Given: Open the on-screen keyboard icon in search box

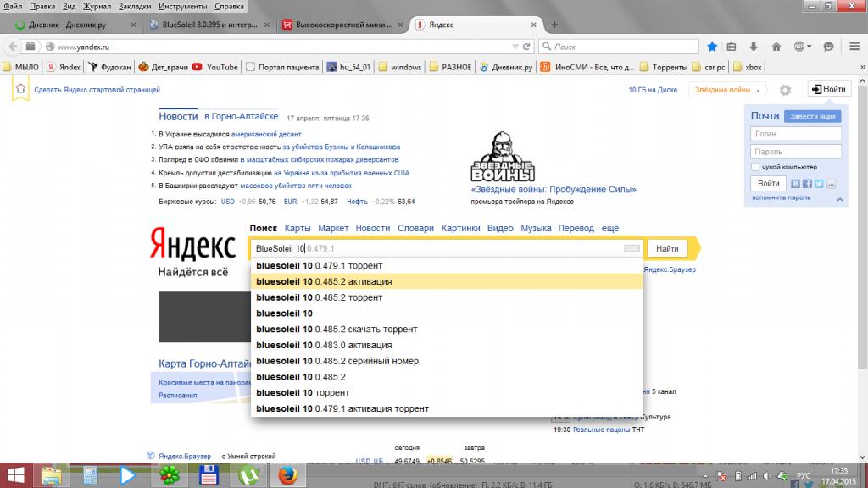Looking at the screenshot, I should pyautogui.click(x=632, y=248).
